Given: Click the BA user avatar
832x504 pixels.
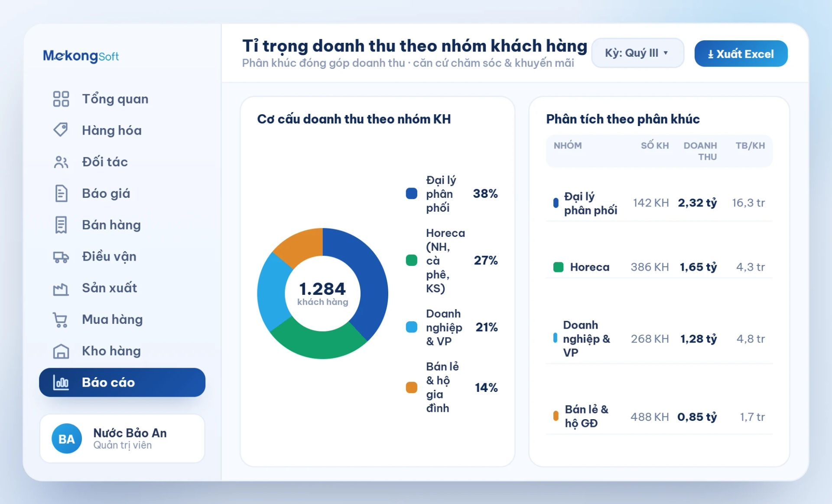Looking at the screenshot, I should coord(67,439).
